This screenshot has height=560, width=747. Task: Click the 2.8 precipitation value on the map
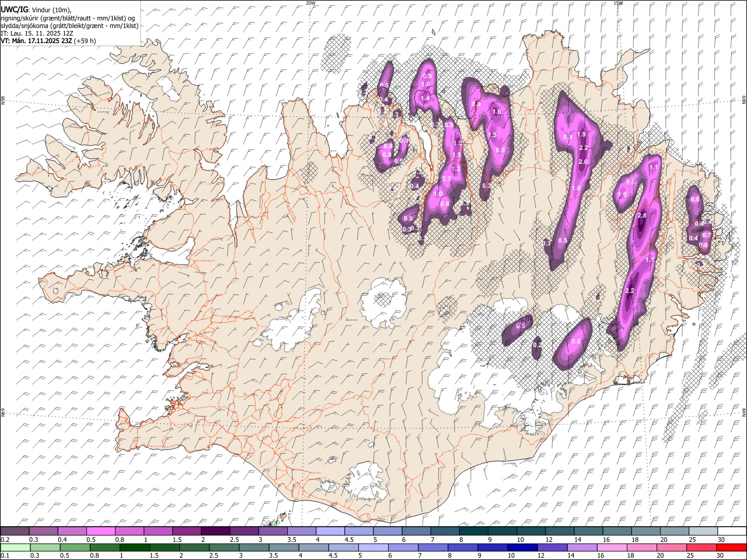642,216
